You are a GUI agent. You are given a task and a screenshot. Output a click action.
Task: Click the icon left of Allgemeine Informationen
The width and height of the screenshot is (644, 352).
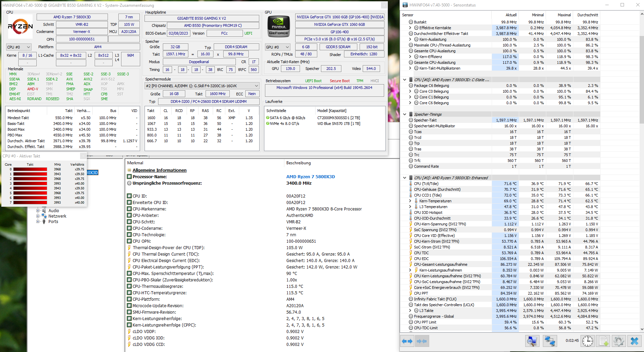click(x=129, y=170)
